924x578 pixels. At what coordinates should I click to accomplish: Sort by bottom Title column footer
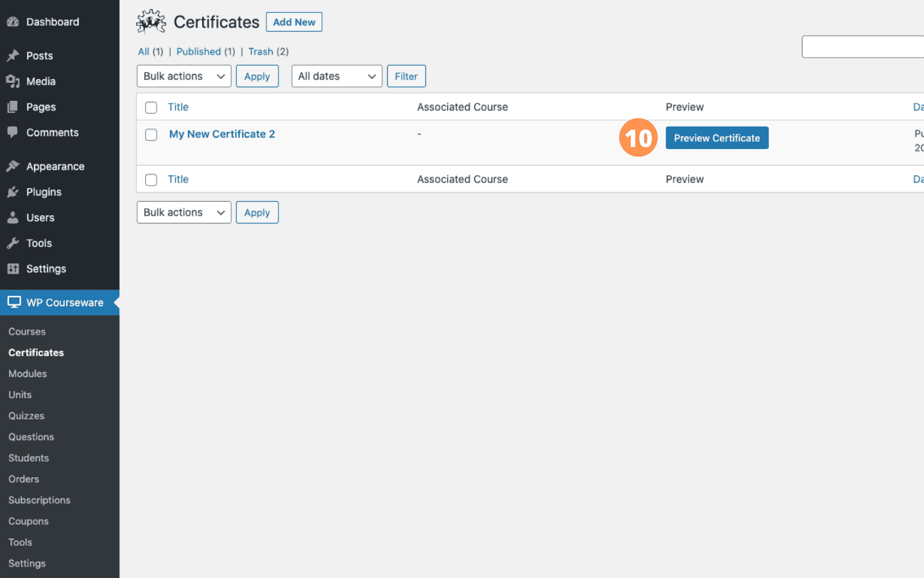click(178, 180)
